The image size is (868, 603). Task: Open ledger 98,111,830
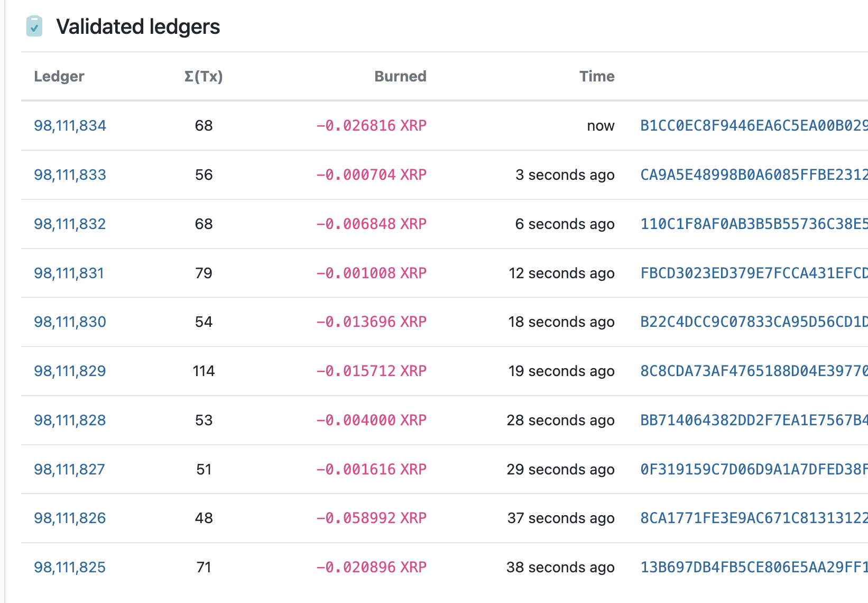(x=70, y=322)
